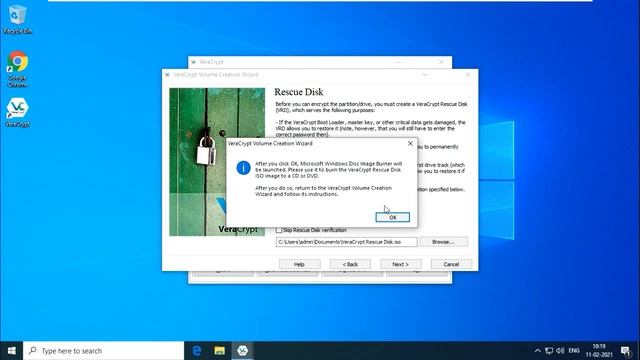Open volume control tray icon
The image size is (640, 360).
(560, 351)
